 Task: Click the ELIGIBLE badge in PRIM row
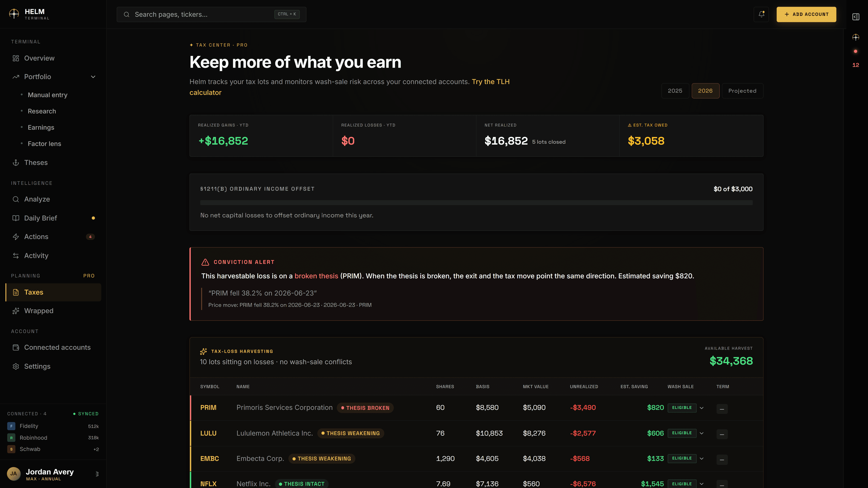(682, 408)
